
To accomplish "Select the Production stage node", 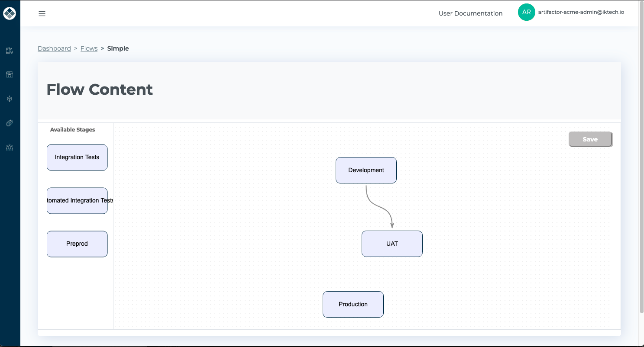I will click(x=353, y=304).
